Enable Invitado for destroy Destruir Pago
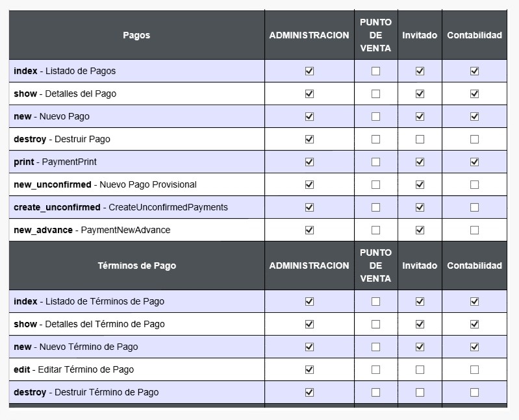 (x=420, y=139)
